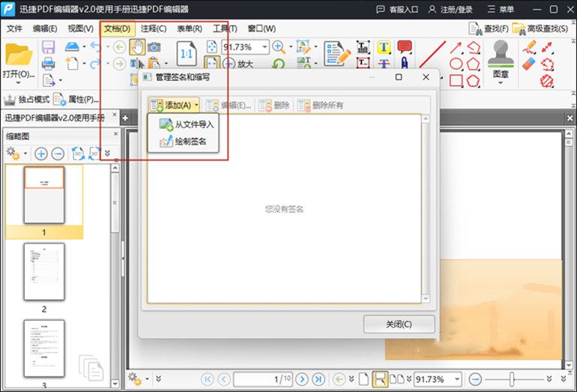Open the 窗口(W) menu
Image resolution: width=577 pixels, height=392 pixels.
pos(262,28)
